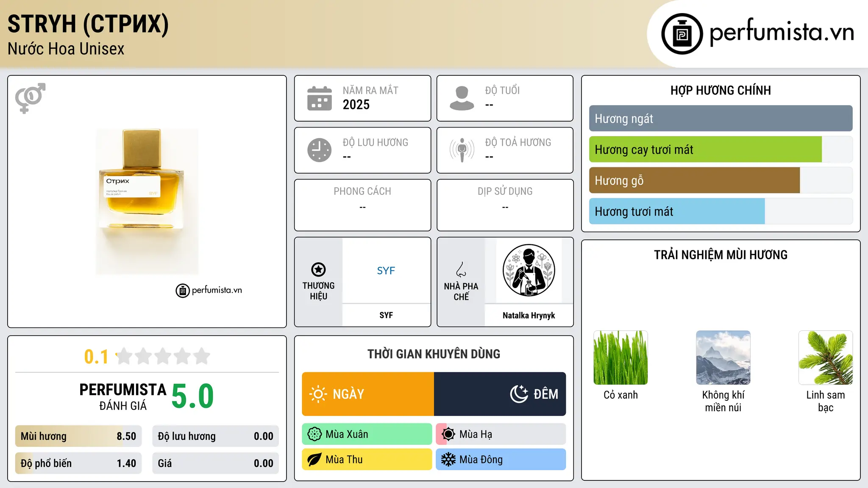Click the perfumista.vn site name in header
868x488 pixels.
782,32
